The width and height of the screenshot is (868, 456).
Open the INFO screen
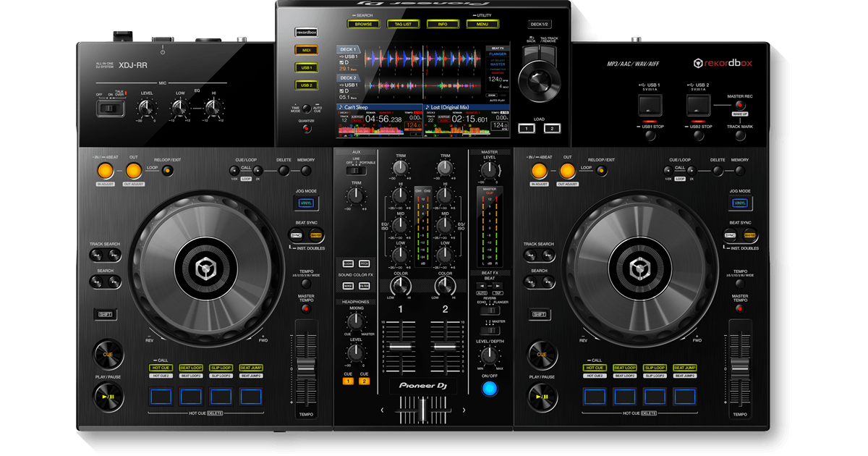click(443, 24)
